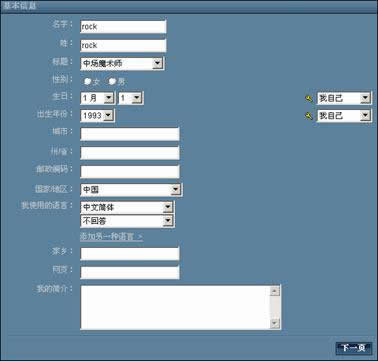Click the 邮政编码 postal code field

click(x=130, y=171)
